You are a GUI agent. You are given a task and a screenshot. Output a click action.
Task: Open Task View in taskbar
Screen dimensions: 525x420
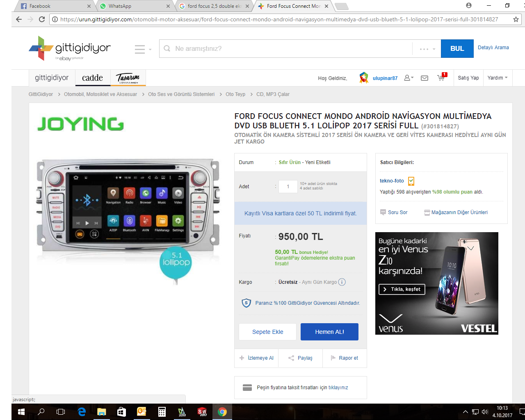coord(61,412)
